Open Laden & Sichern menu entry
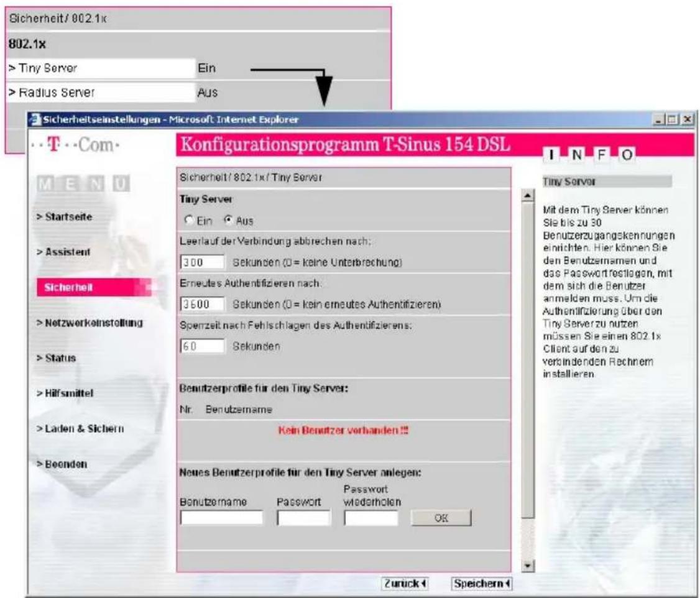This screenshot has height=598, width=700. [80, 429]
